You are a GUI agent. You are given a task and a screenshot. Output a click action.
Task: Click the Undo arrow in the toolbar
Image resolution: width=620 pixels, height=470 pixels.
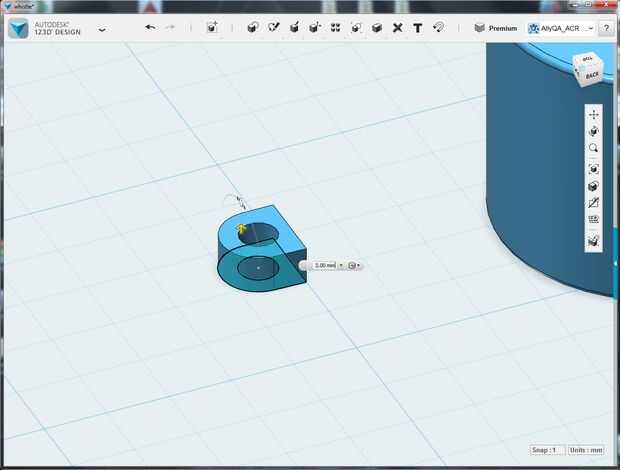pyautogui.click(x=150, y=28)
